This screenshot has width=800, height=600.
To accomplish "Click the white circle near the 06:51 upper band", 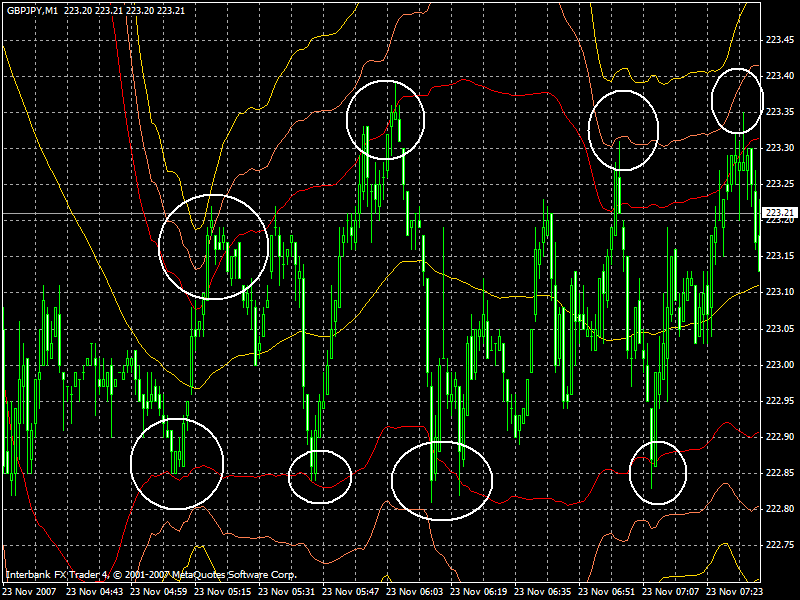I will 624,130.
